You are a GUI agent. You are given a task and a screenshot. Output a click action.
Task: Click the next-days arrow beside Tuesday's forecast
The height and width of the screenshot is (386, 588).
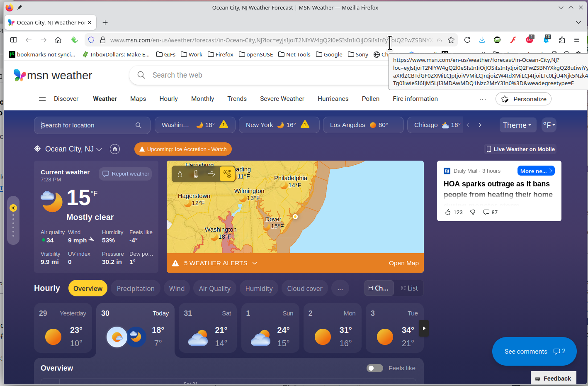[x=424, y=328]
